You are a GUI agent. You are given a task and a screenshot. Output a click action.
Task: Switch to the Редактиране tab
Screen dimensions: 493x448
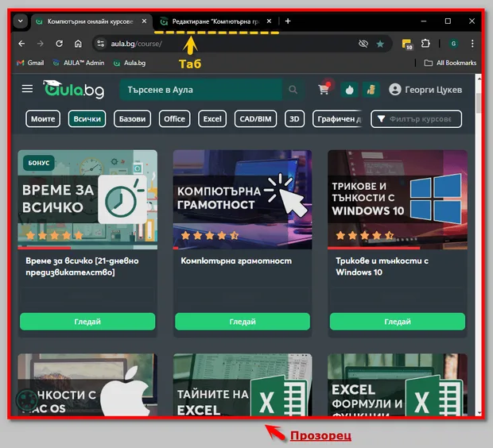tap(216, 21)
